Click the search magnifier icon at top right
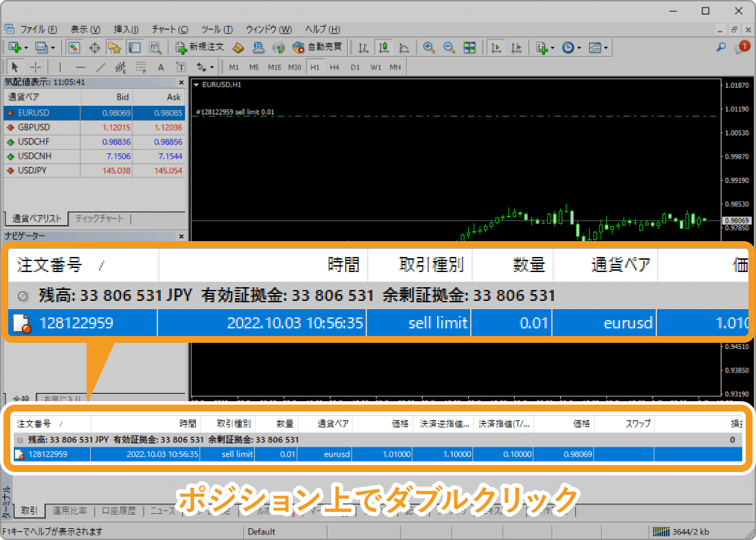The image size is (756, 540). point(721,47)
